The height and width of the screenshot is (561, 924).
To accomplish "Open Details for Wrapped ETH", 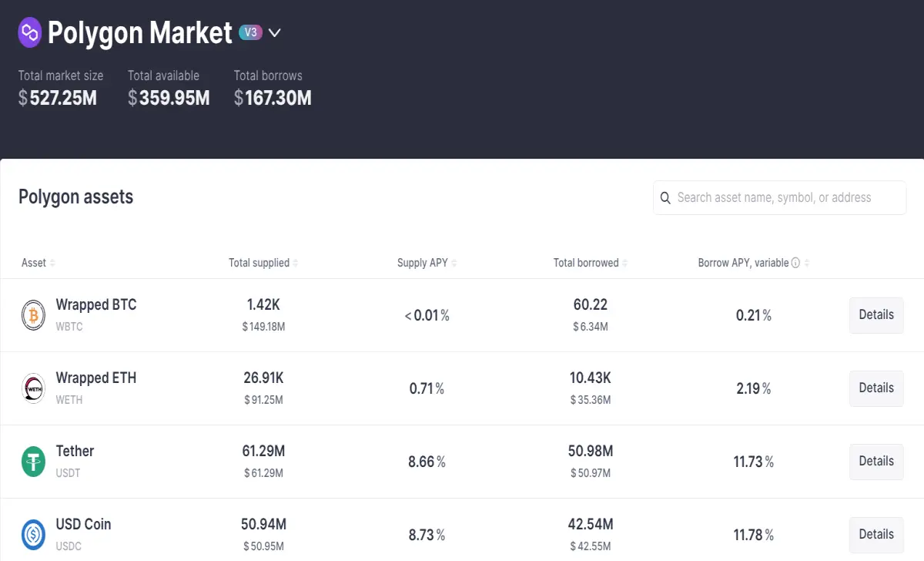I will tap(876, 388).
